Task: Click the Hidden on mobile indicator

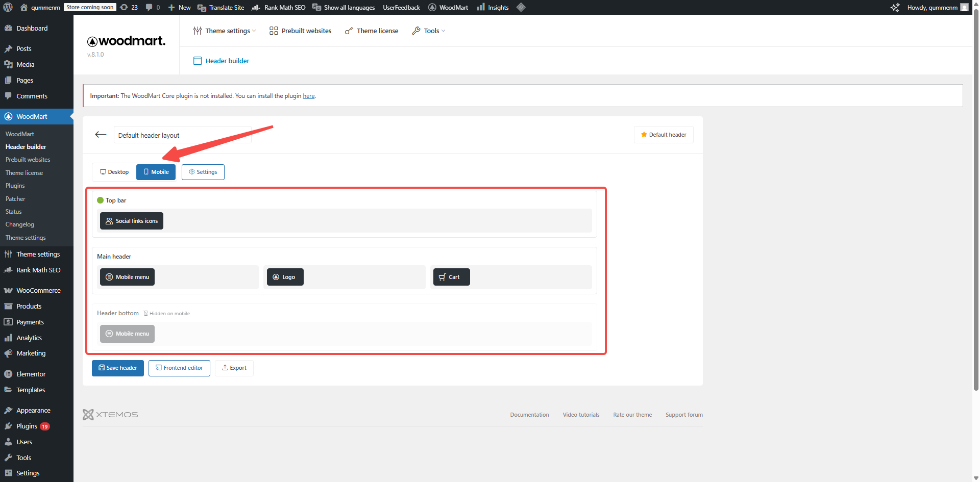Action: pos(166,313)
